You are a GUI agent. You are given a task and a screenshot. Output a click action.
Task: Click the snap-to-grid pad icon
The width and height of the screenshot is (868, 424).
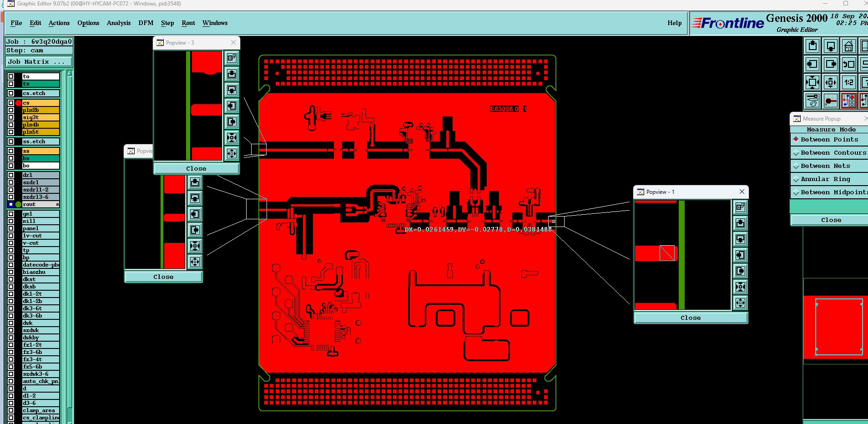click(x=831, y=101)
